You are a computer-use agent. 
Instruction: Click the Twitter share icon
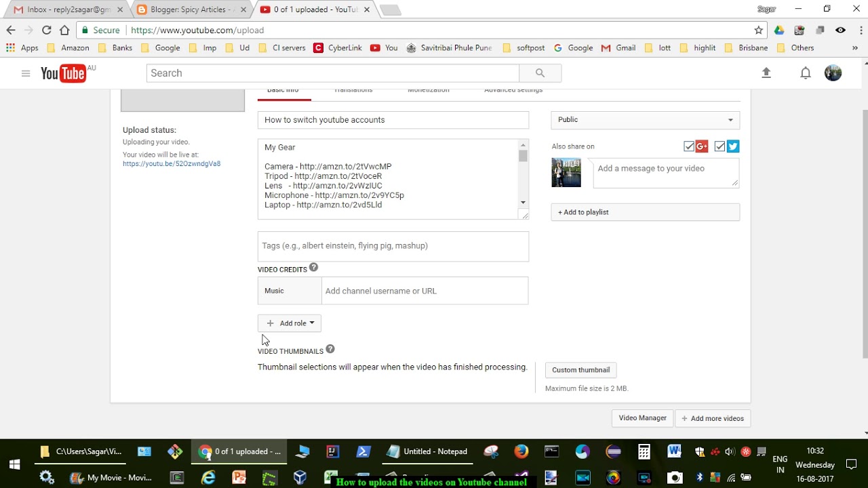point(733,146)
